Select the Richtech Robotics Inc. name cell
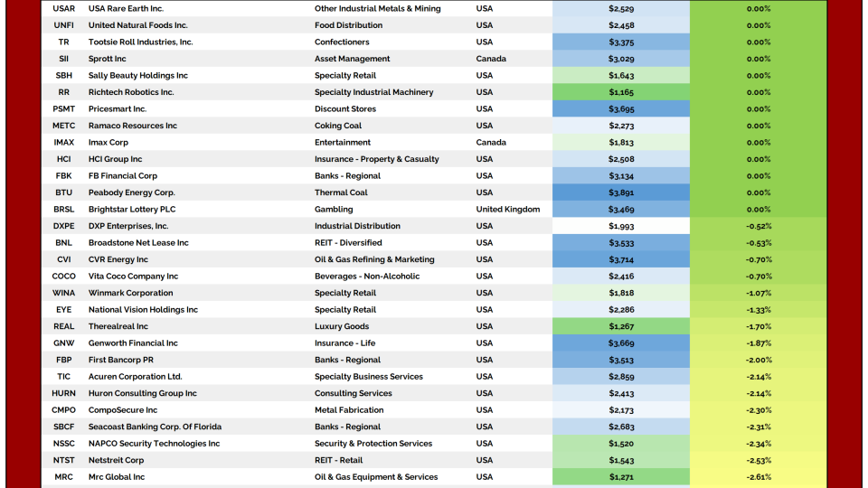This screenshot has height=488, width=868. [131, 92]
